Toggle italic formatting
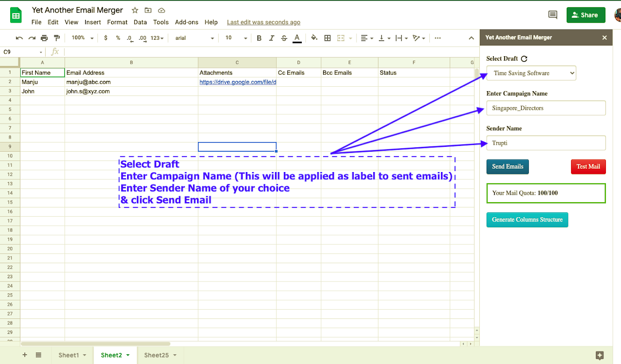Screen dimensions: 621x364 [272, 38]
